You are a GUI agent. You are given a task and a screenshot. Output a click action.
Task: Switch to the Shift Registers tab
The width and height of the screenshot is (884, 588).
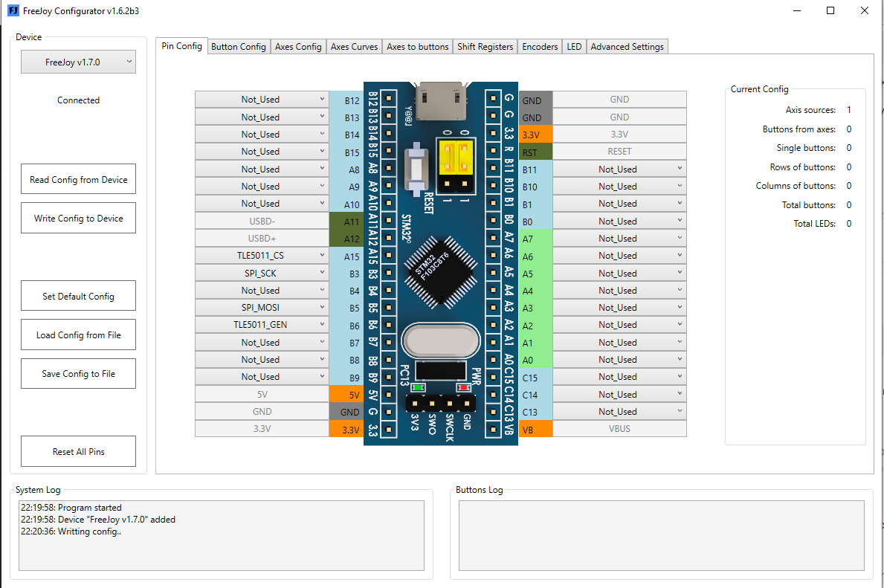(x=485, y=47)
